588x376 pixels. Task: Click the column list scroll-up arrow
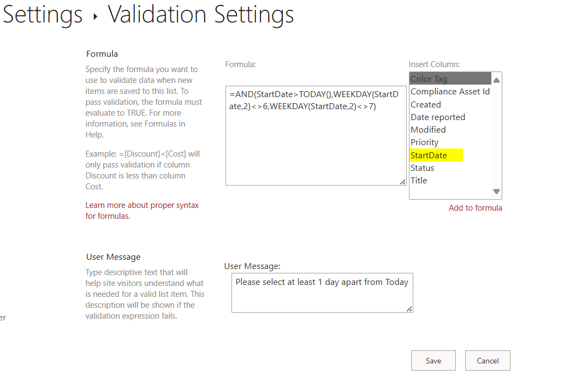[x=496, y=80]
